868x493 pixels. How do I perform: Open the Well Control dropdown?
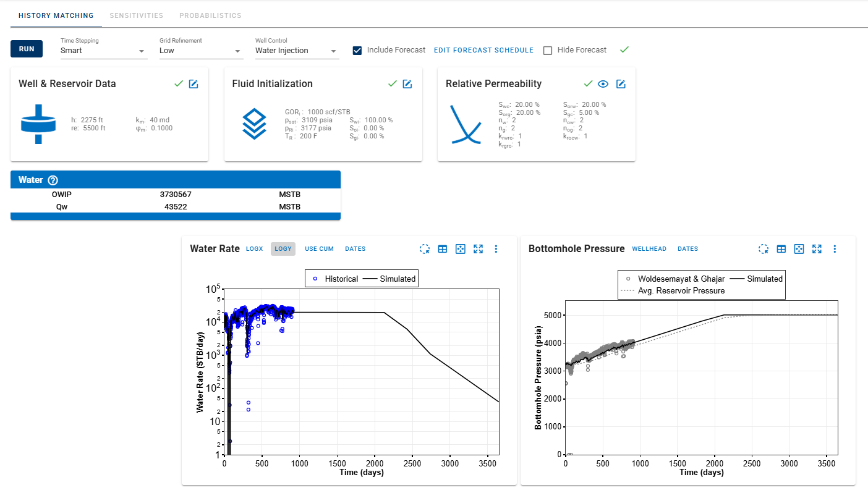point(297,51)
